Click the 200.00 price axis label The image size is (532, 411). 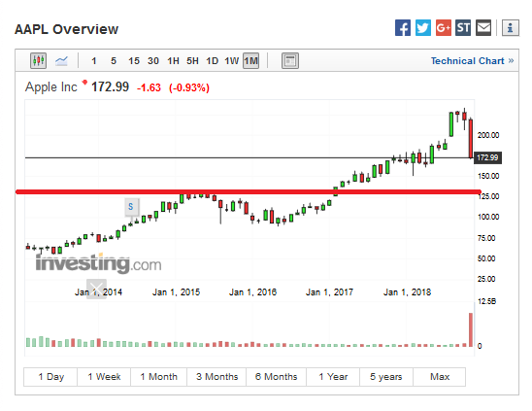click(x=488, y=135)
